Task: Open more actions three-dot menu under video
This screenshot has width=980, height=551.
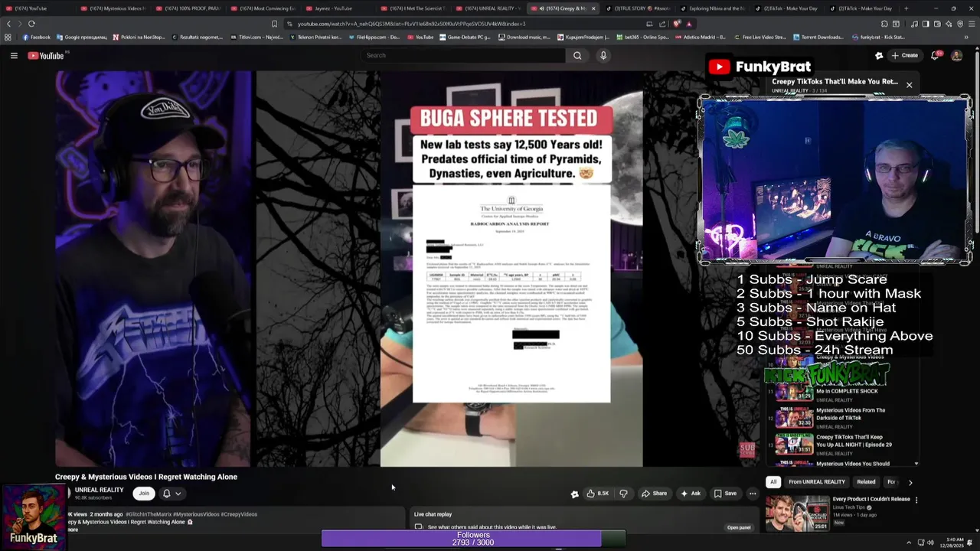Action: coord(753,494)
